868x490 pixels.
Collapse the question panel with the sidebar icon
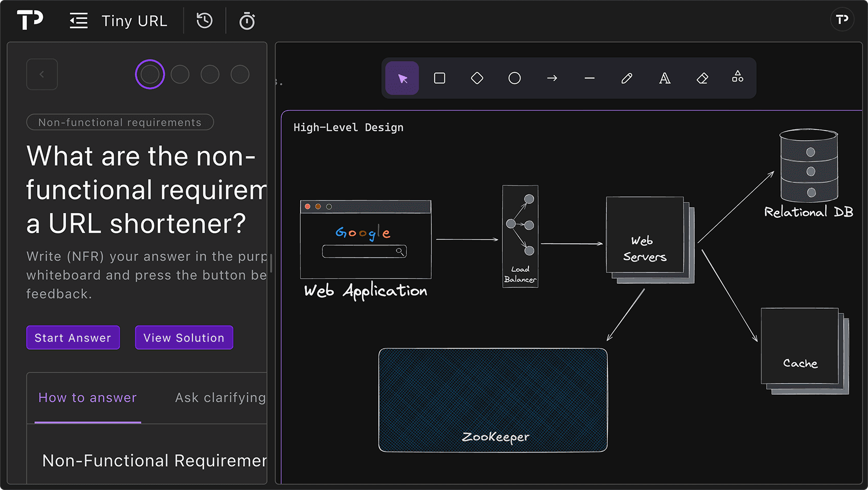pos(78,20)
